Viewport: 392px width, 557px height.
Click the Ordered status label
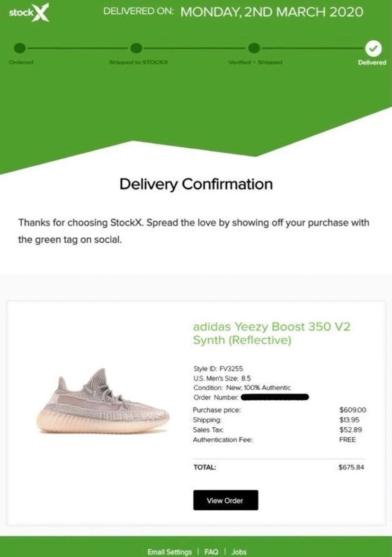pos(21,62)
